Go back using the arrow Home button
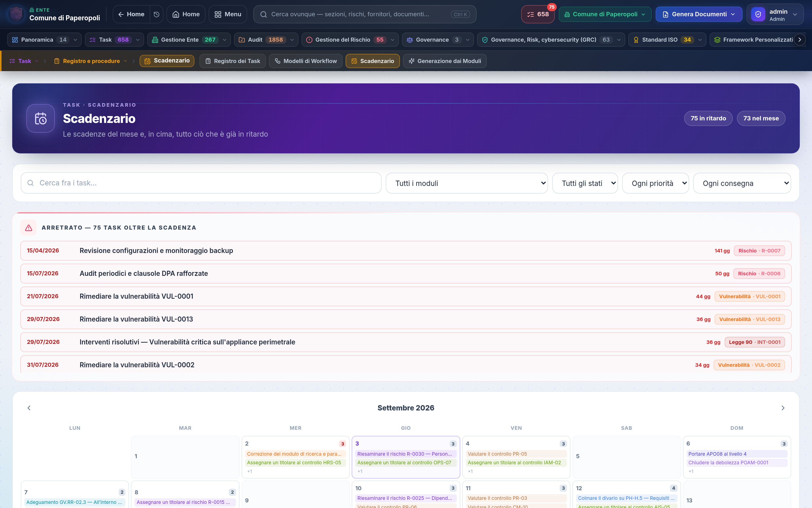 pyautogui.click(x=131, y=14)
